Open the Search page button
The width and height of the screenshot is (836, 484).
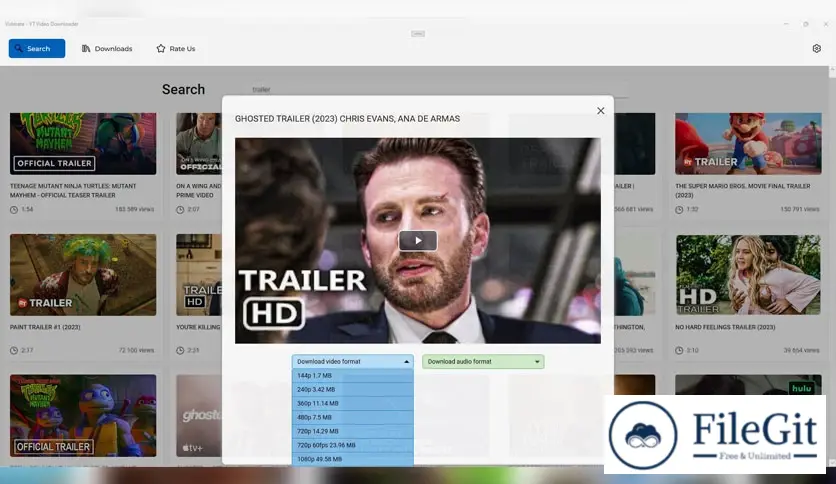pyautogui.click(x=37, y=49)
